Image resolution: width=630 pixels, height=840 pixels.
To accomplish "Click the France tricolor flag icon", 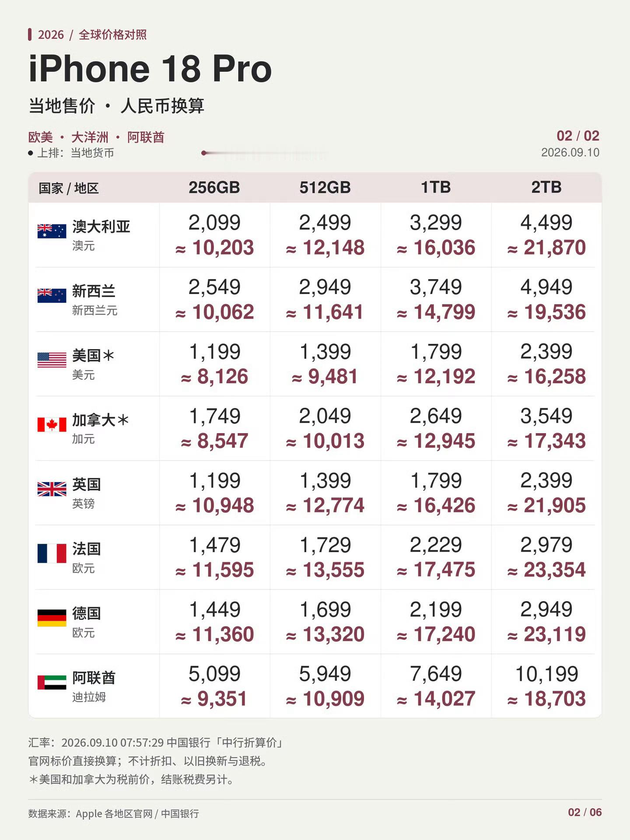I will pos(52,553).
